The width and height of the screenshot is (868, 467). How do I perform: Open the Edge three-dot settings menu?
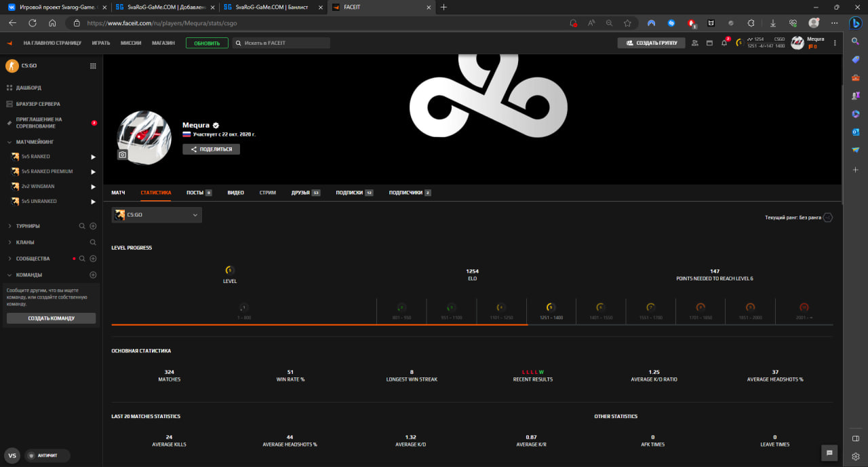click(x=834, y=23)
